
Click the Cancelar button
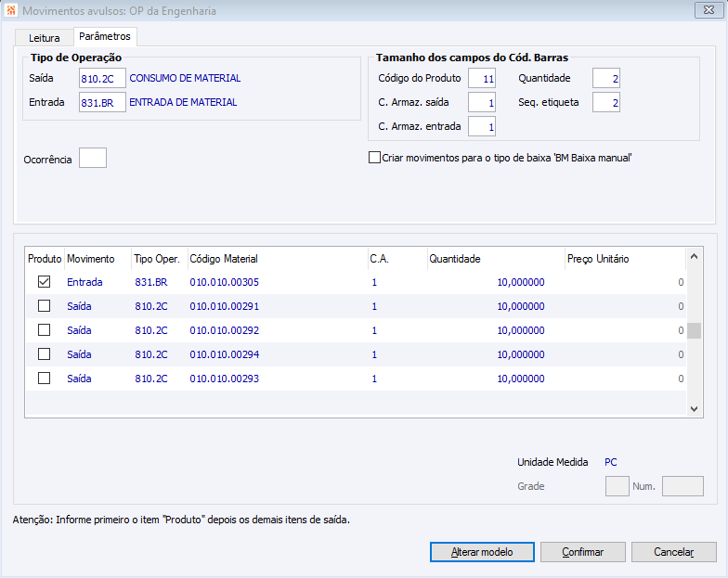pos(673,552)
